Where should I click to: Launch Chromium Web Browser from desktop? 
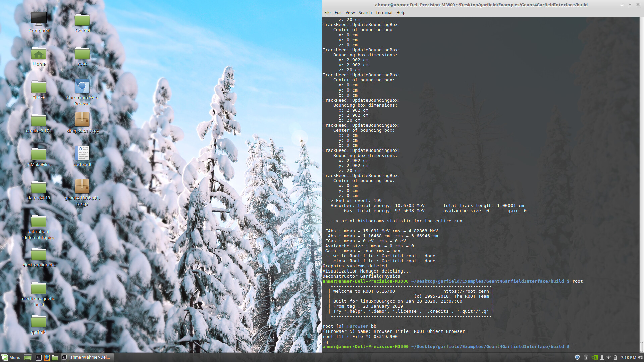pyautogui.click(x=82, y=92)
